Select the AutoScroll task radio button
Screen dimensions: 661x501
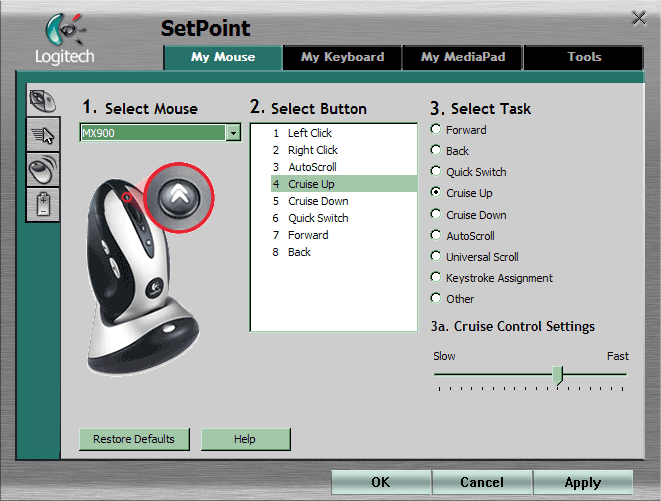[x=435, y=235]
